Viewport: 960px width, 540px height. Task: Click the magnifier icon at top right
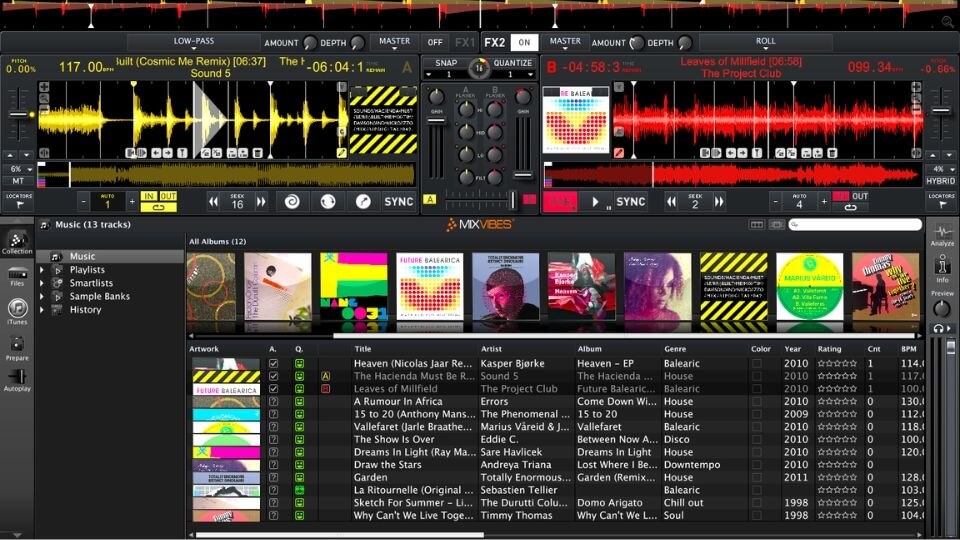[x=947, y=21]
